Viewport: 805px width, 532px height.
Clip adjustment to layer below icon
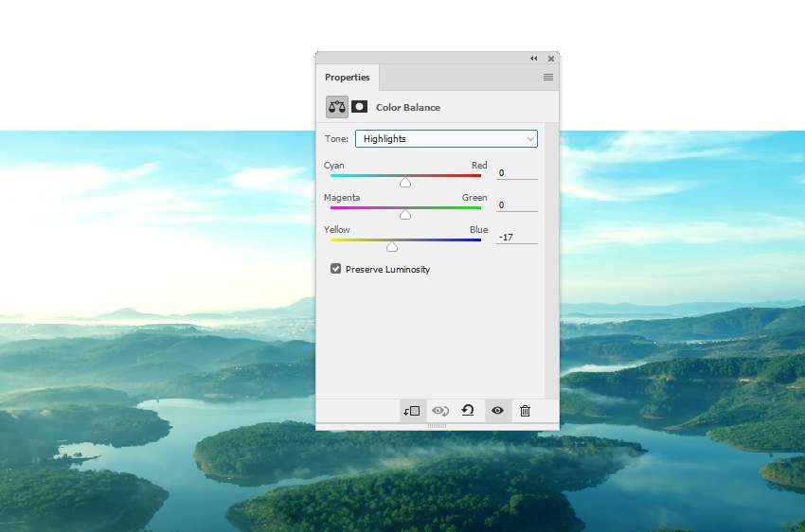coord(412,411)
